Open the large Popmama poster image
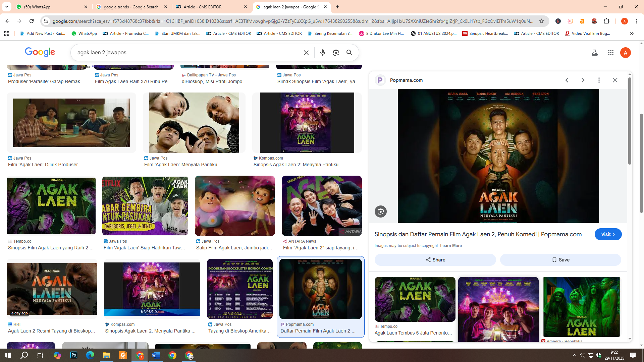Image resolution: width=644 pixels, height=362 pixels. [x=498, y=156]
